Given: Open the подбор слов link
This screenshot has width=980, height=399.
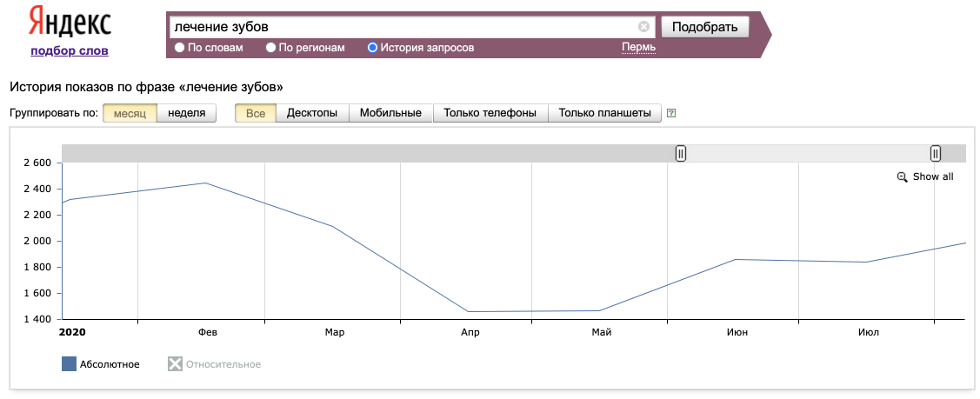Looking at the screenshot, I should 70,50.
